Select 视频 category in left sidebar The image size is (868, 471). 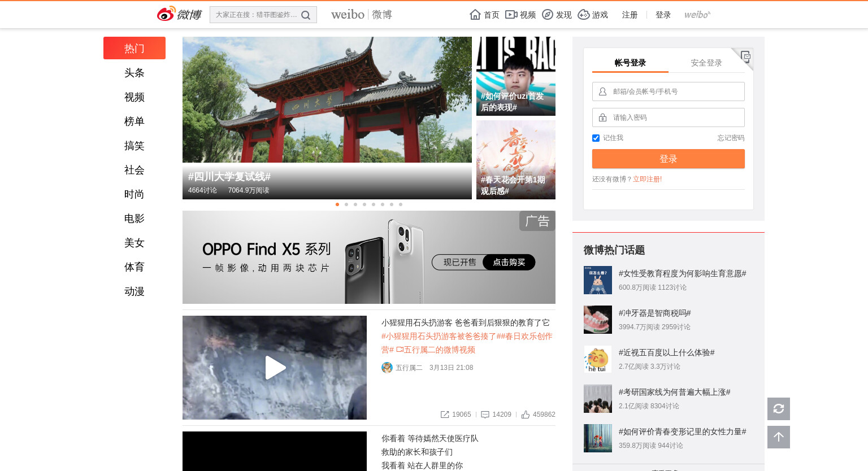coord(134,97)
